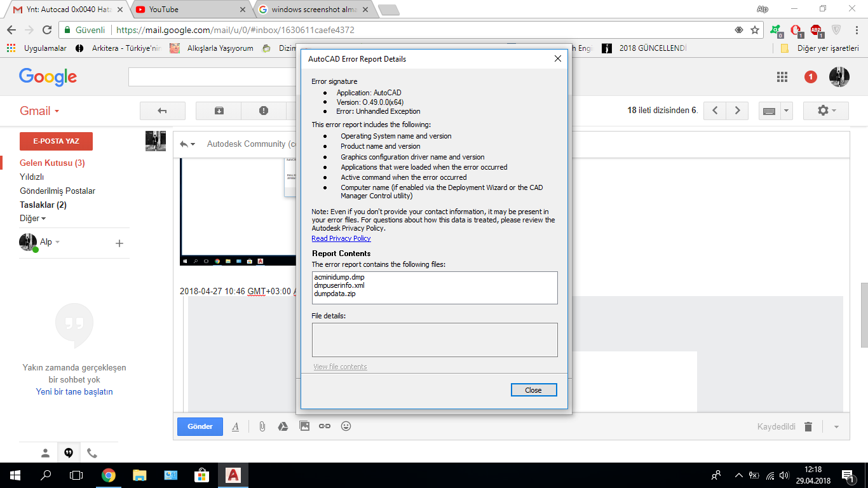This screenshot has width=868, height=488.
Task: Show hidden system tray icons chevron
Action: [x=738, y=475]
